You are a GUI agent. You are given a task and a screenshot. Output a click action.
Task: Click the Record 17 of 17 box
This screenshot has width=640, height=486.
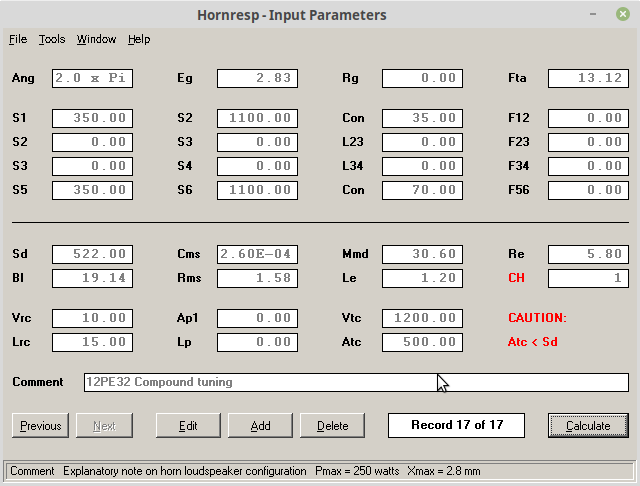(456, 425)
